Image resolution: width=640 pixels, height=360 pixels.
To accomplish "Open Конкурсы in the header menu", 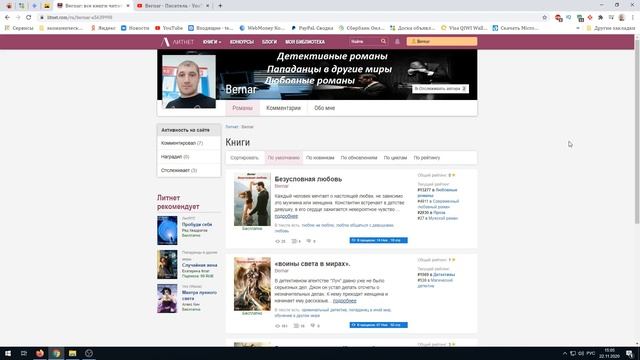I will (242, 42).
